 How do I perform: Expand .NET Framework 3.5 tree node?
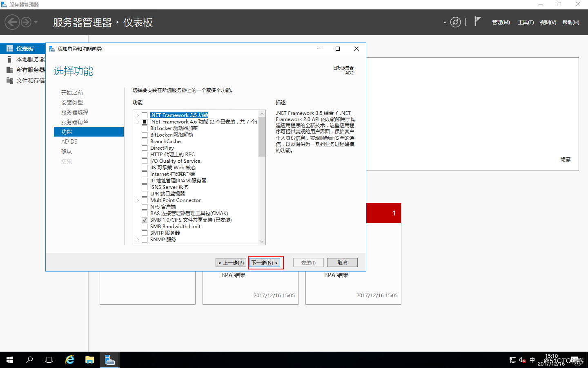point(138,115)
